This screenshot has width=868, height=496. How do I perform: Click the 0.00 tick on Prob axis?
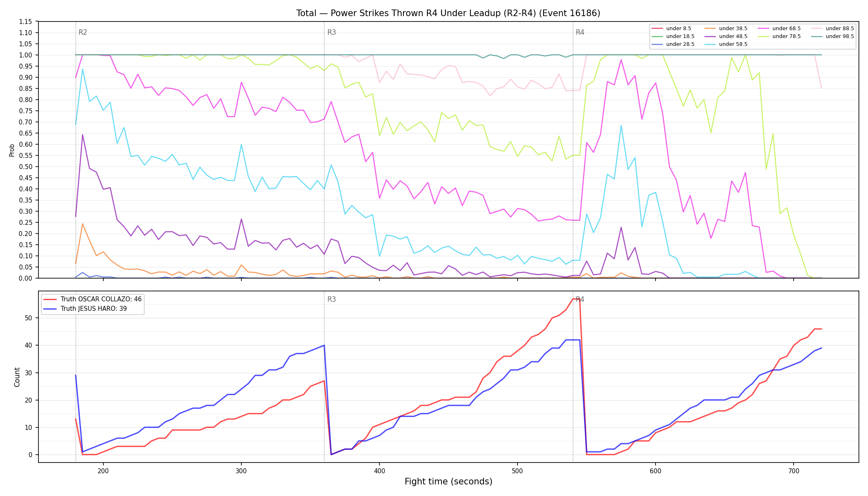26,278
